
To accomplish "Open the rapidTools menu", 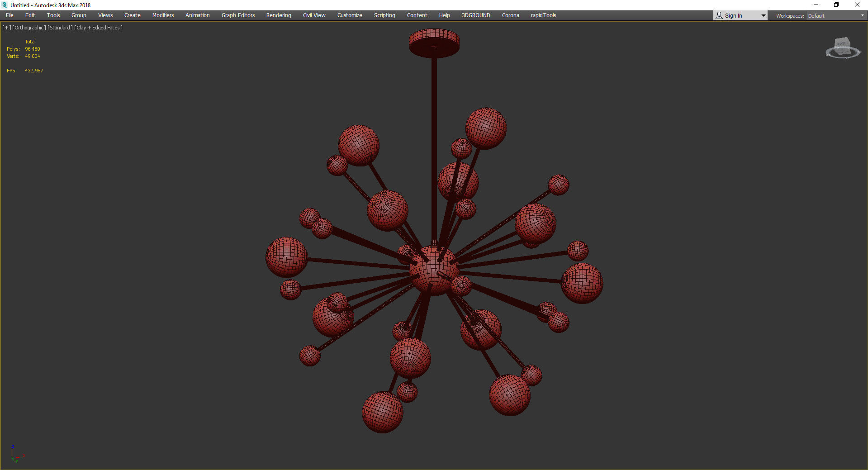I will pos(543,15).
